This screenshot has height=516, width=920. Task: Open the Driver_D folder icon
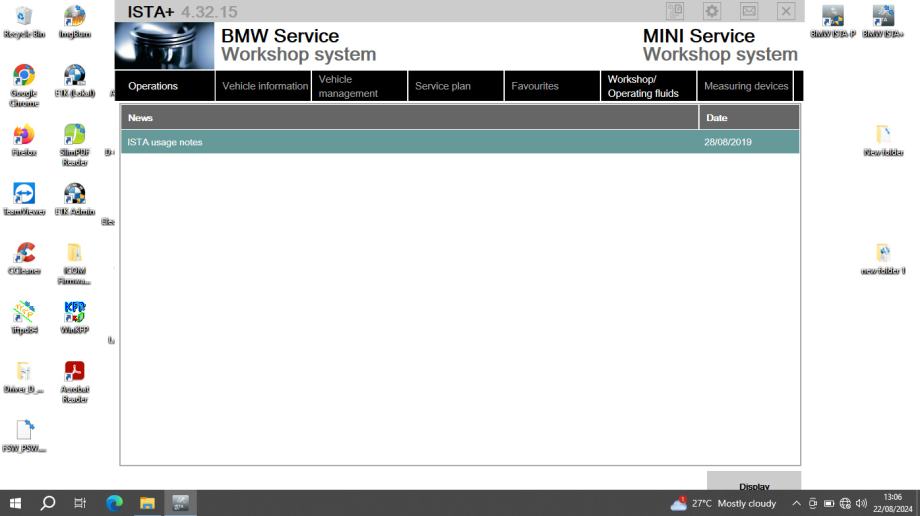click(x=24, y=377)
